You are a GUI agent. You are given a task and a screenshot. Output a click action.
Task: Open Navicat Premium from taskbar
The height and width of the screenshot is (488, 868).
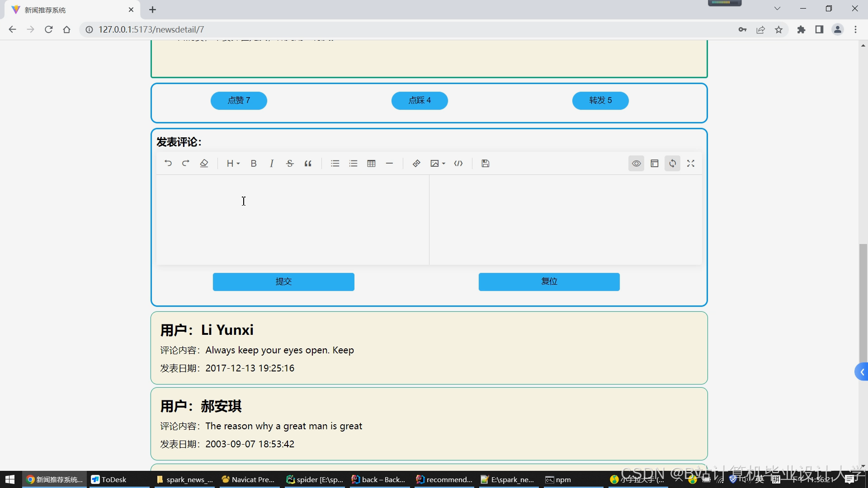click(x=248, y=479)
